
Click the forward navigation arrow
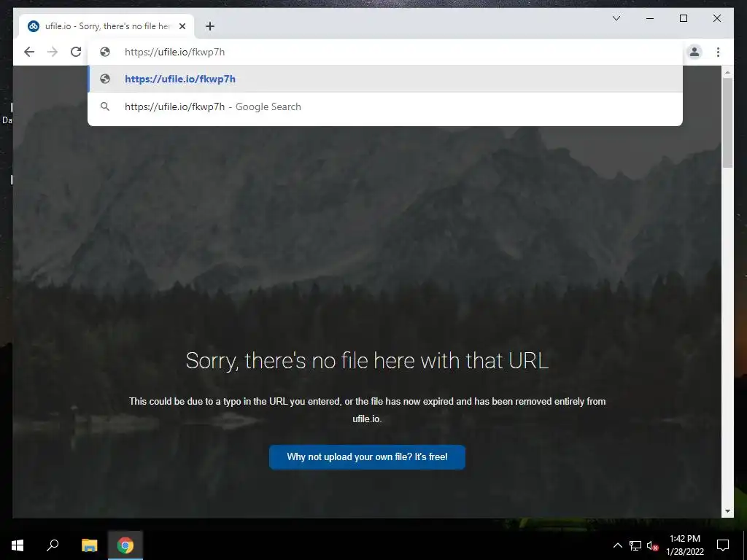point(53,52)
